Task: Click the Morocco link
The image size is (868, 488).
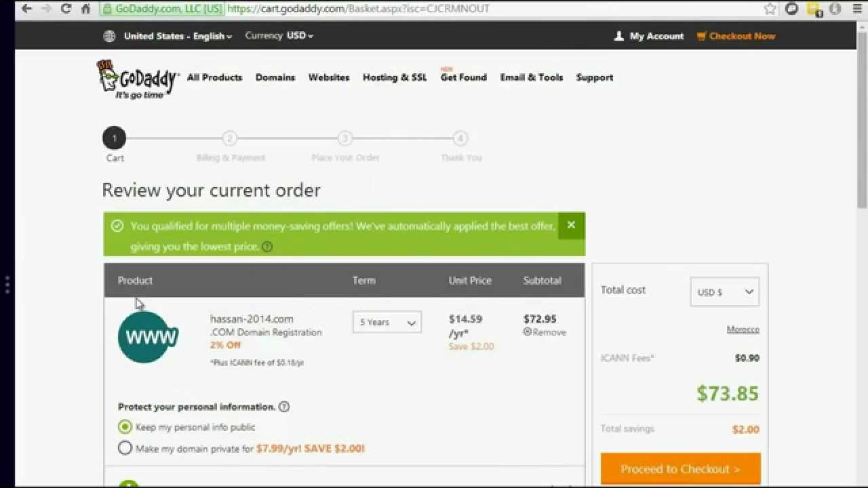Action: point(743,329)
